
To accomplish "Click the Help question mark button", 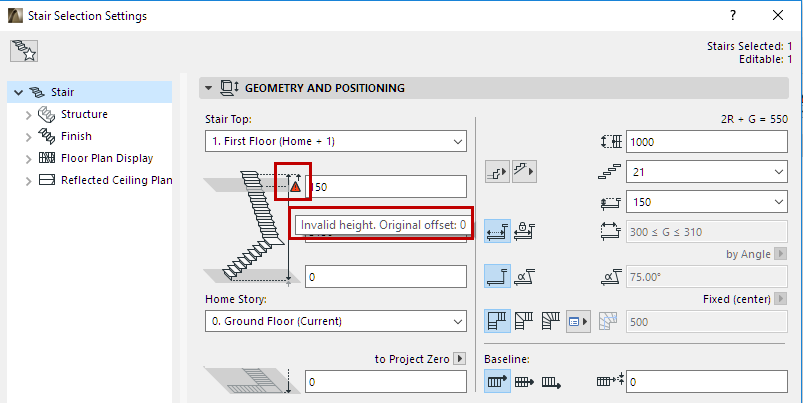I will point(733,15).
